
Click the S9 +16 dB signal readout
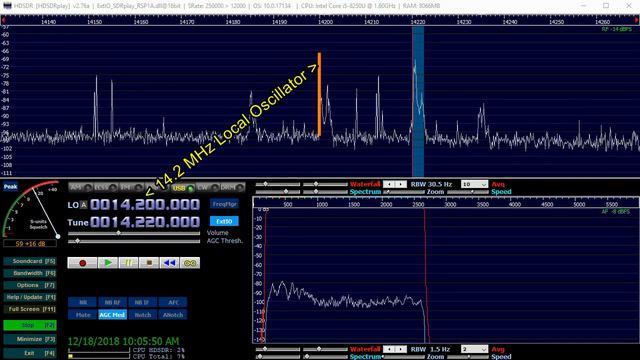click(30, 244)
